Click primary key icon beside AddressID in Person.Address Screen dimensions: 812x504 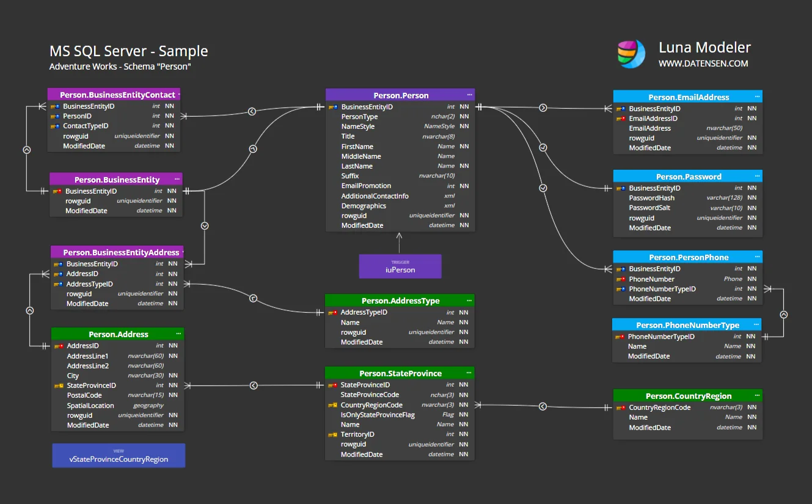59,346
